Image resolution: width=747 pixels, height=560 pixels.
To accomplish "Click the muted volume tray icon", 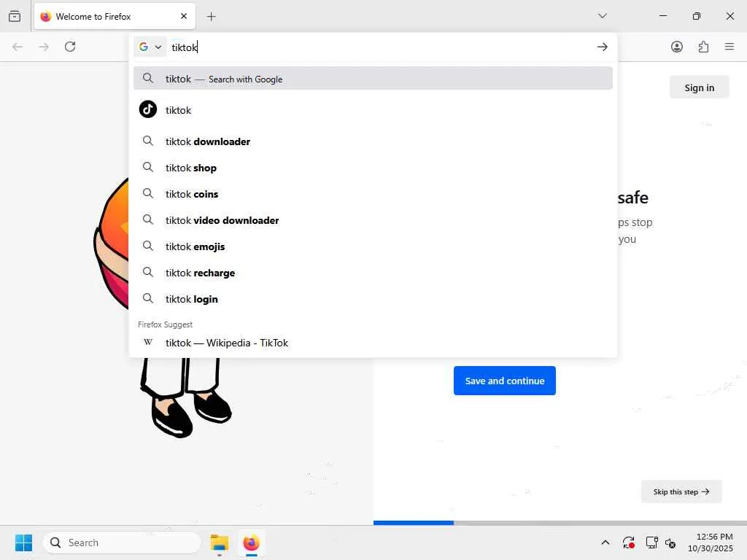I will (670, 542).
